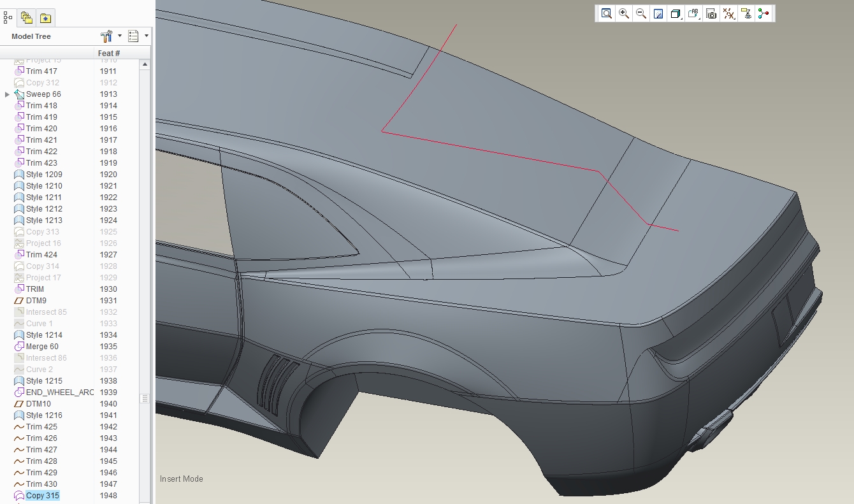
Task: Toggle Annotation Display icon
Action: pos(746,13)
